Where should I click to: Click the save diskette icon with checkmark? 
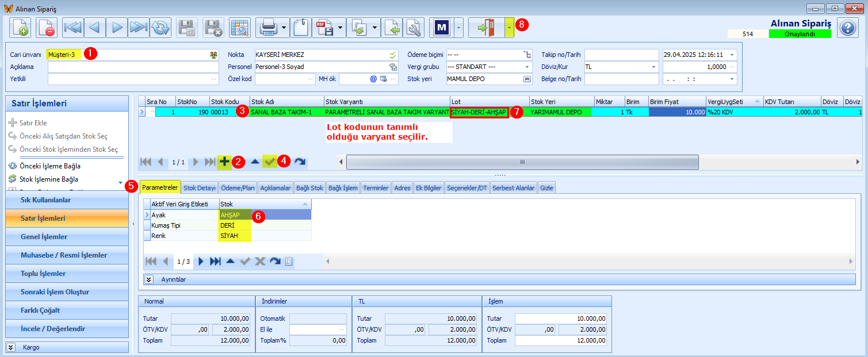pos(187,28)
